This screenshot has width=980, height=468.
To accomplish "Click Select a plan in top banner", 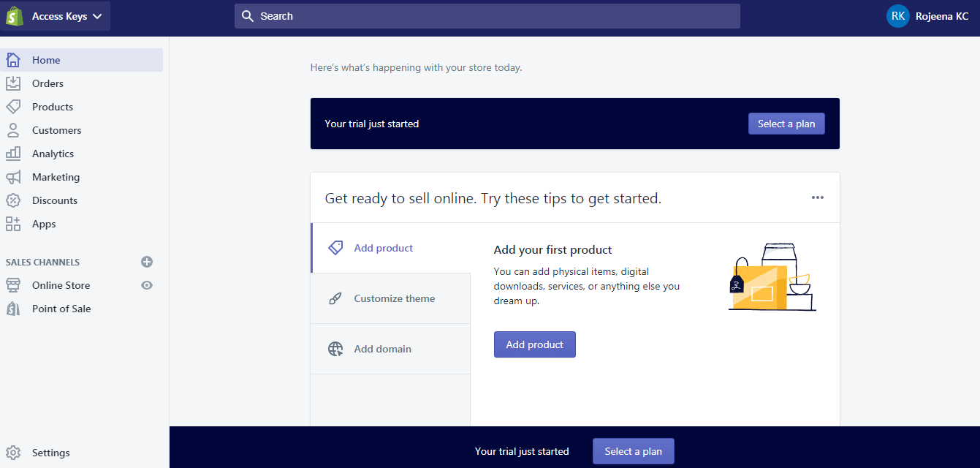I will tap(786, 124).
